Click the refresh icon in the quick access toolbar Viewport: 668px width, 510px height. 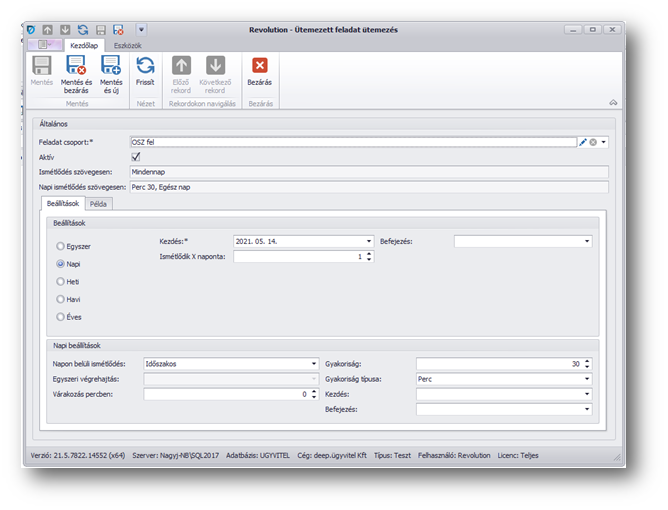[83, 30]
